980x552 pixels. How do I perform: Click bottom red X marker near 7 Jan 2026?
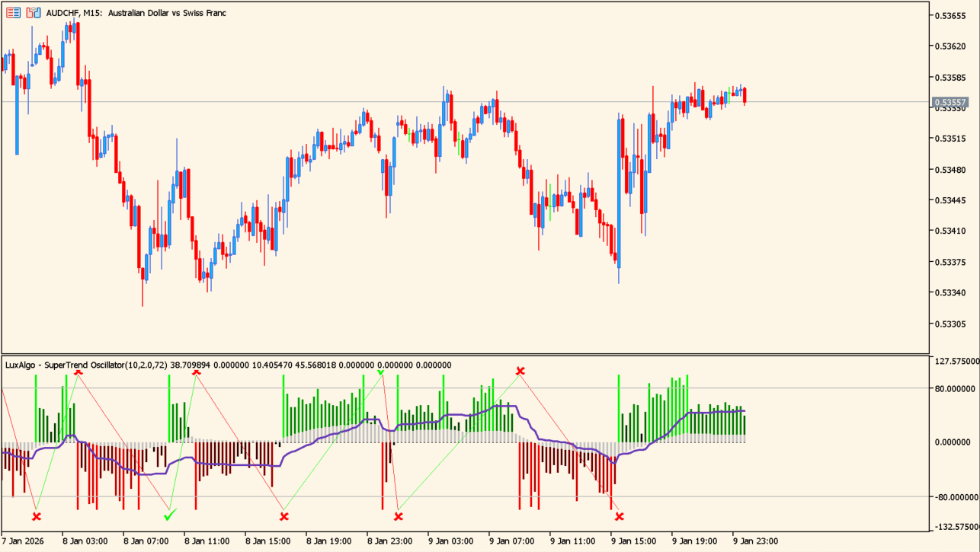pyautogui.click(x=37, y=516)
